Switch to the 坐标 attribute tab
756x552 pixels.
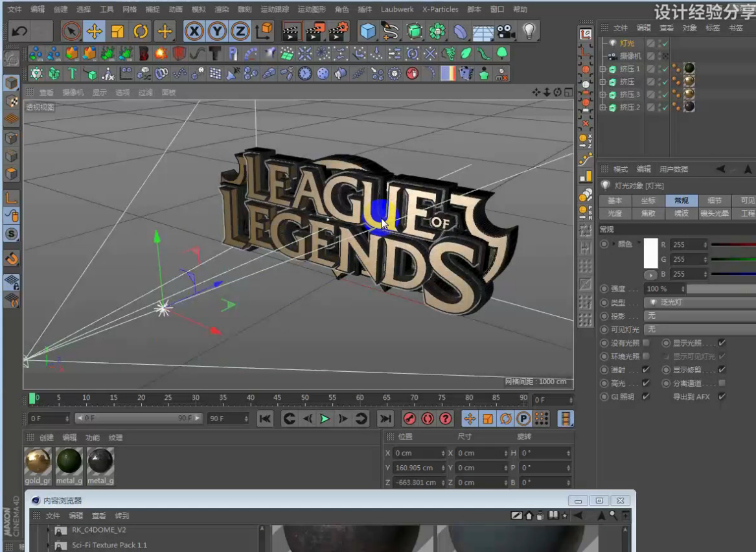(x=648, y=201)
